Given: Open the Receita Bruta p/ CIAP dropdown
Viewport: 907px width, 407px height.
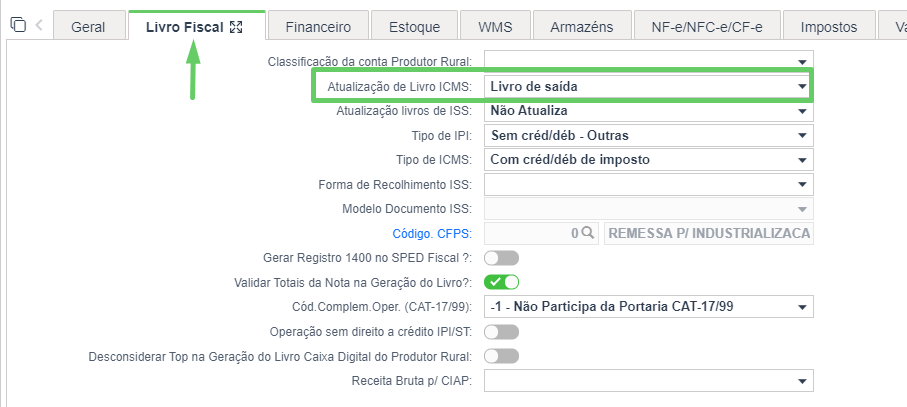Looking at the screenshot, I should [648, 381].
